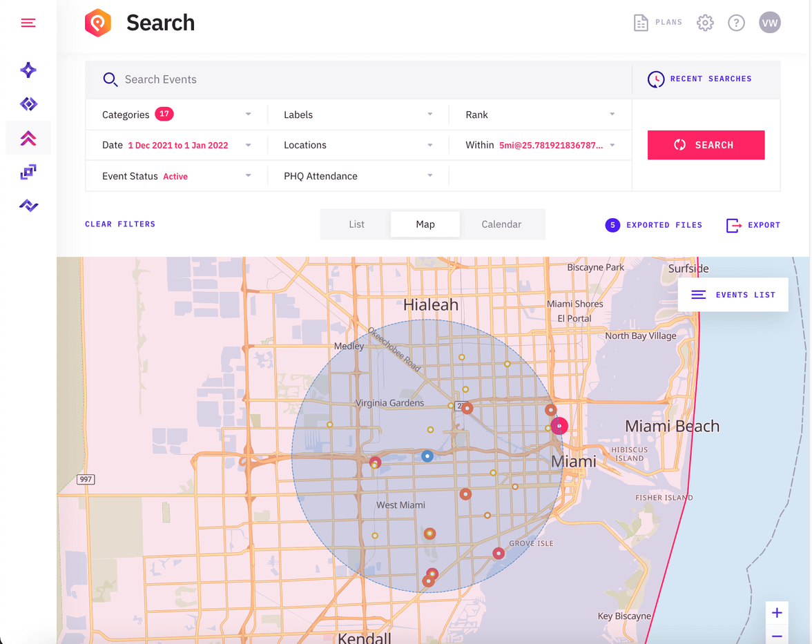Click the highlighted chevron Search icon in sidebar
The image size is (812, 644).
tap(28, 137)
